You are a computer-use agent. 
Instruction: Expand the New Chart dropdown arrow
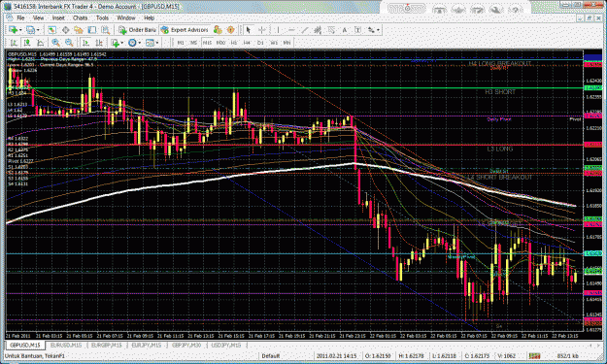pos(20,30)
